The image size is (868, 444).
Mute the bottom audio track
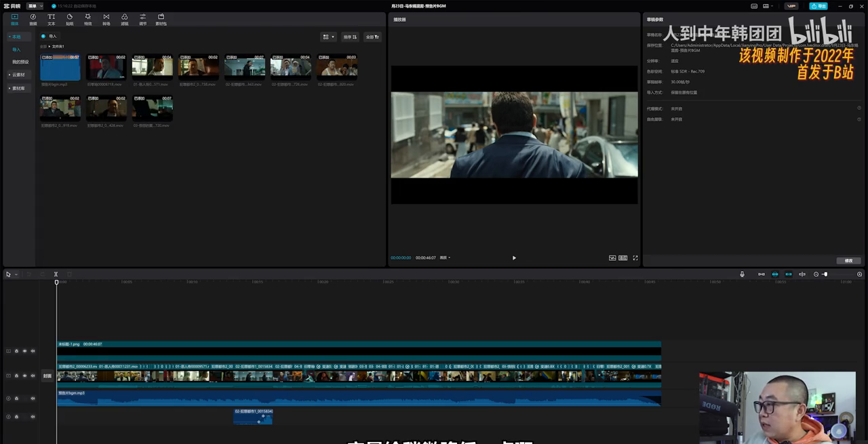click(33, 417)
